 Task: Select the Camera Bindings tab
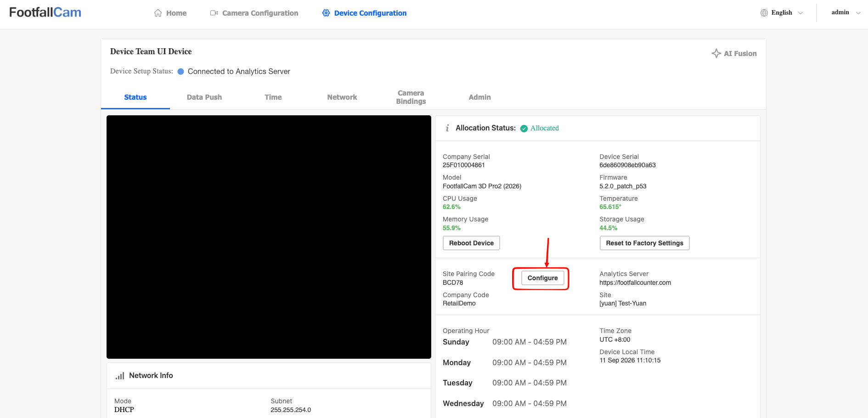coord(411,97)
